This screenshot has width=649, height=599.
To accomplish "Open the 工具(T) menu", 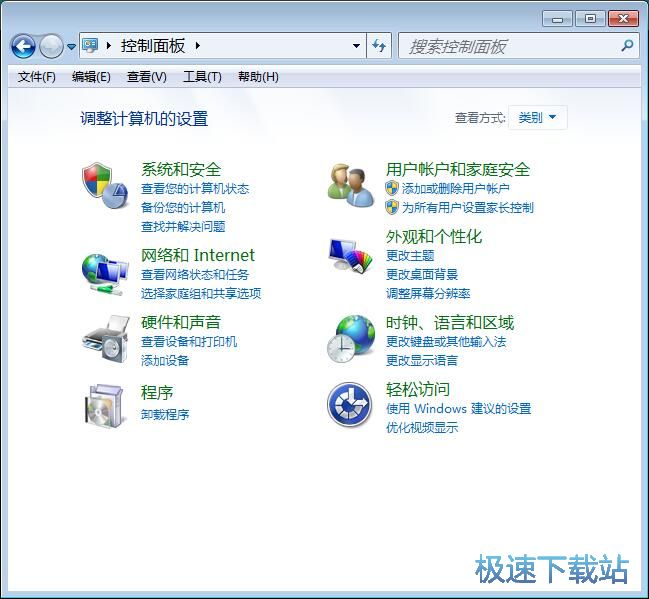I will 202,77.
